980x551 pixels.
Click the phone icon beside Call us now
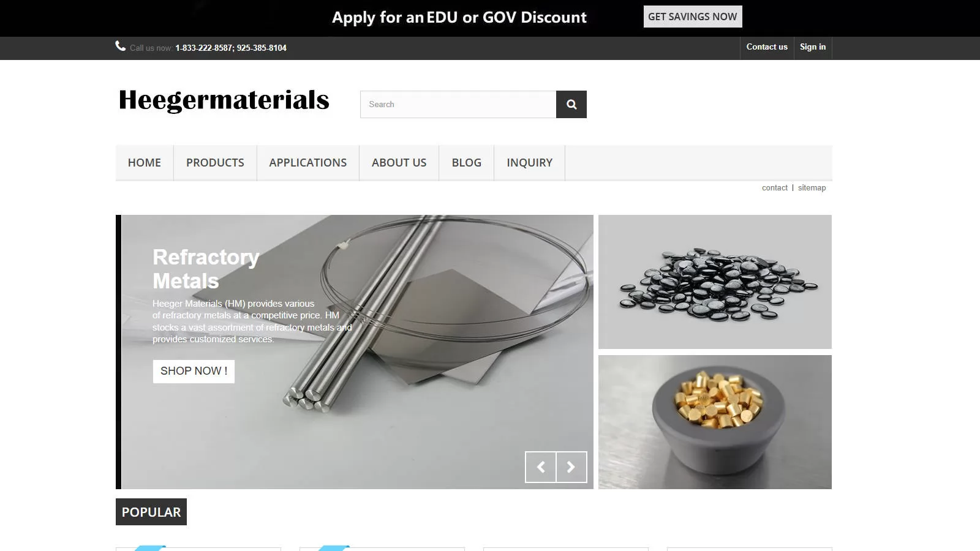pos(121,46)
